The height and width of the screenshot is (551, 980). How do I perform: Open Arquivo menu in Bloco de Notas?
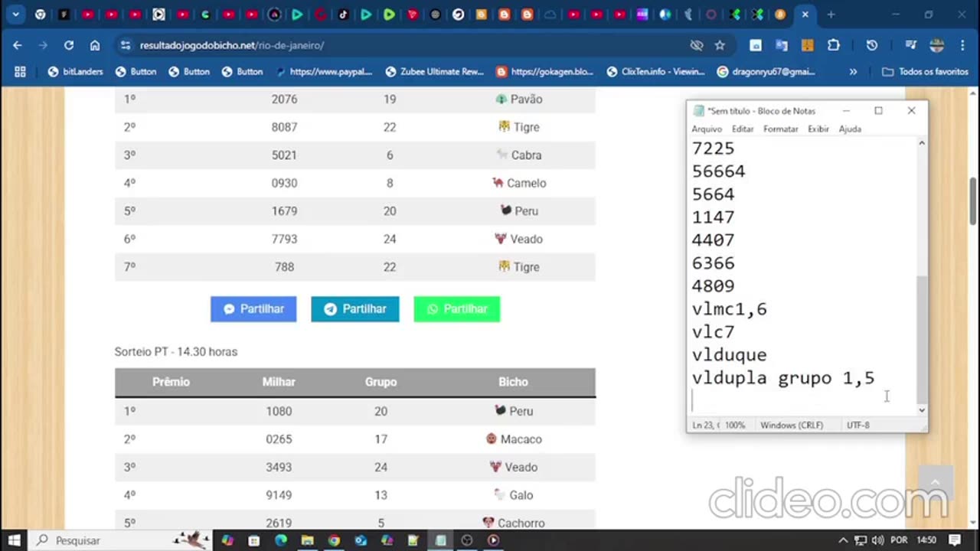click(707, 129)
